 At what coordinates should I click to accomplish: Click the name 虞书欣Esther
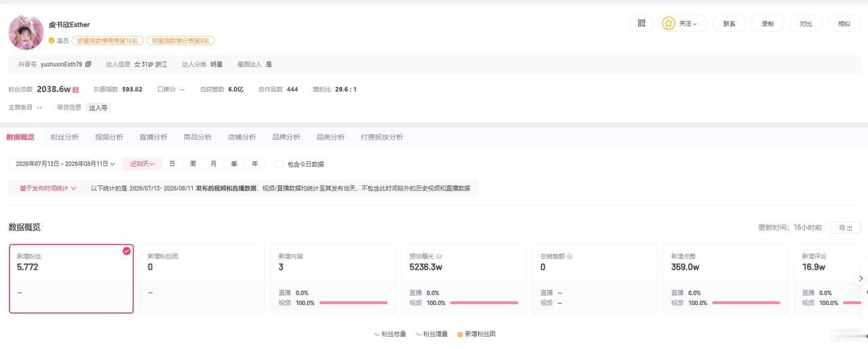69,24
